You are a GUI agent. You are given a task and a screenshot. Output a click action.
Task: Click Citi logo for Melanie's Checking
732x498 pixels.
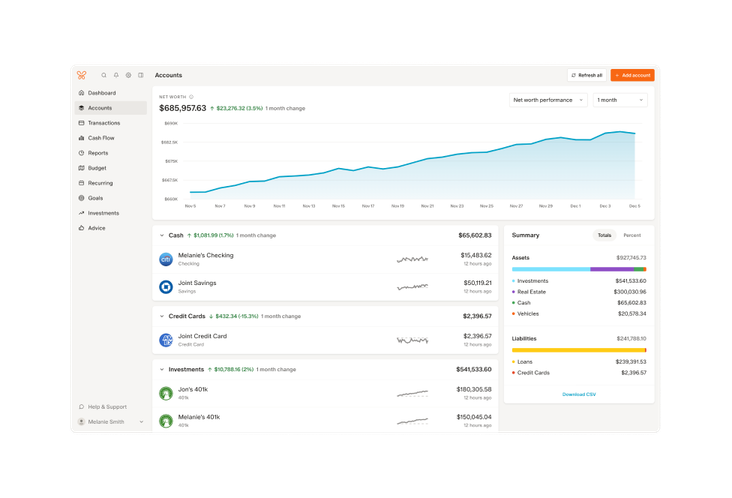point(166,259)
